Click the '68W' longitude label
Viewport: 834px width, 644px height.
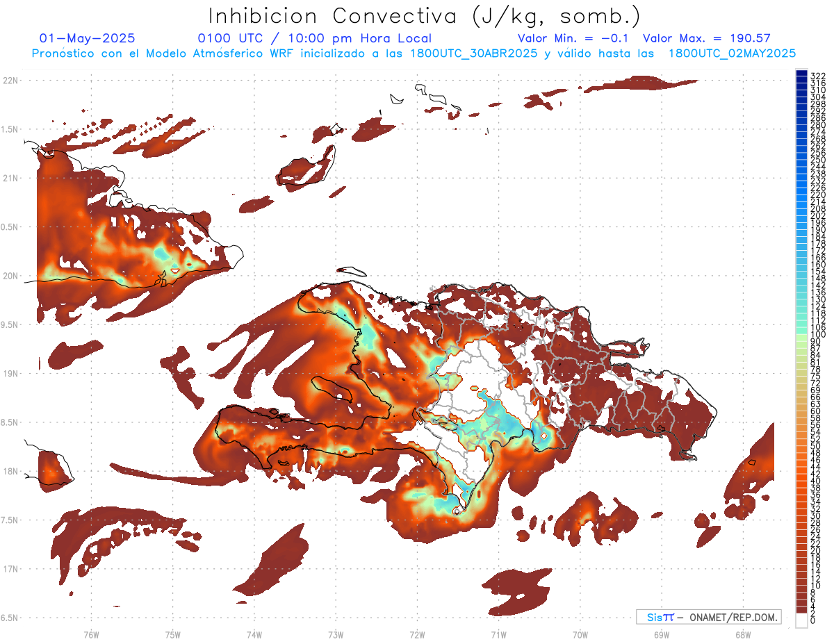coord(743,634)
